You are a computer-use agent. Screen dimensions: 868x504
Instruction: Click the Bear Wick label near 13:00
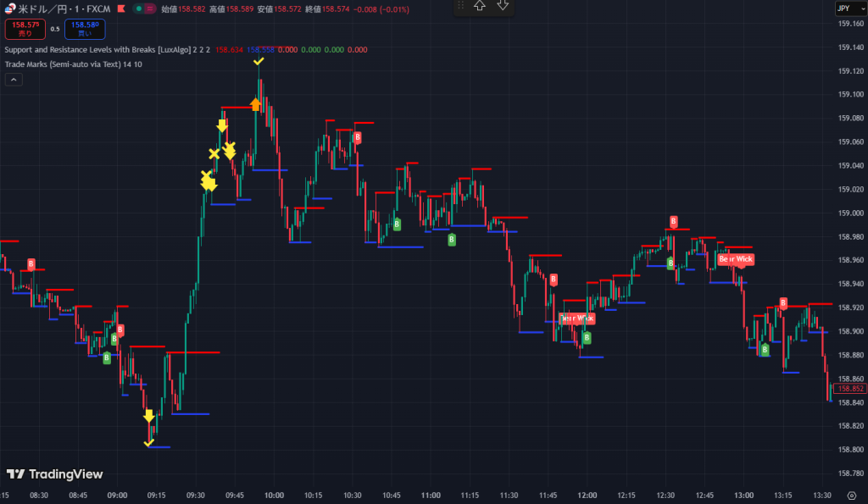735,259
